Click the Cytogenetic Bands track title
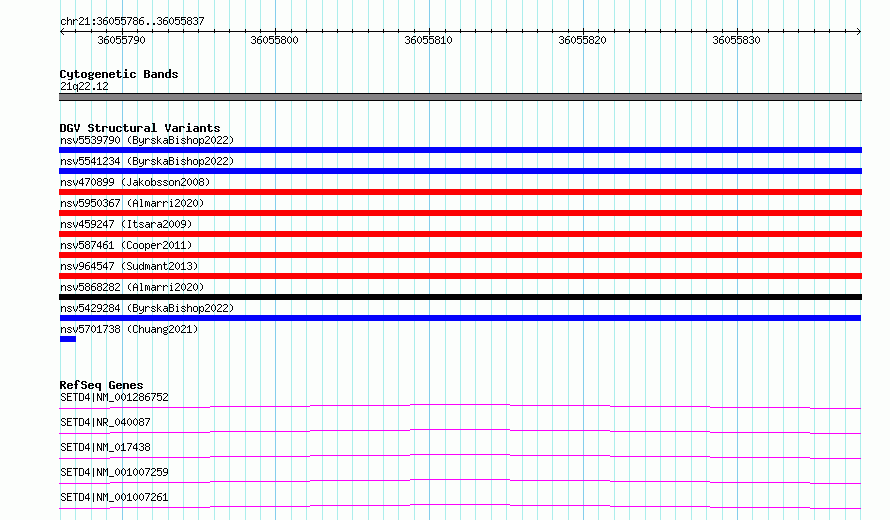890x520 pixels. (x=119, y=74)
